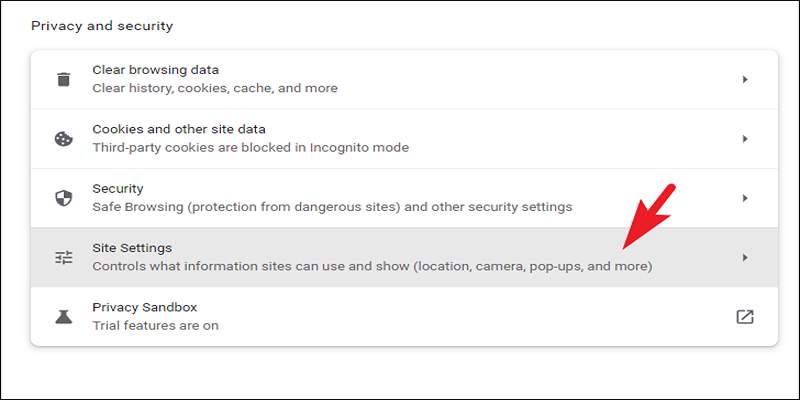Image resolution: width=800 pixels, height=400 pixels.
Task: Click 'Trial features are on' text
Action: pyautogui.click(x=155, y=326)
